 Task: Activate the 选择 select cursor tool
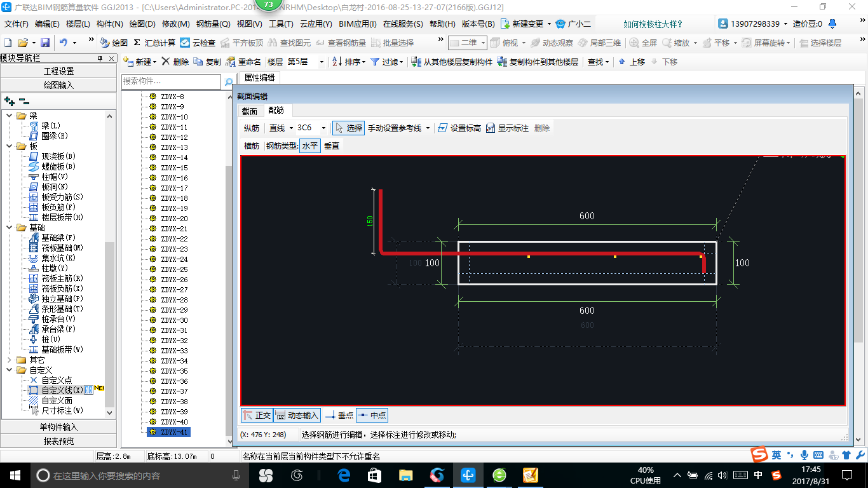(x=348, y=128)
